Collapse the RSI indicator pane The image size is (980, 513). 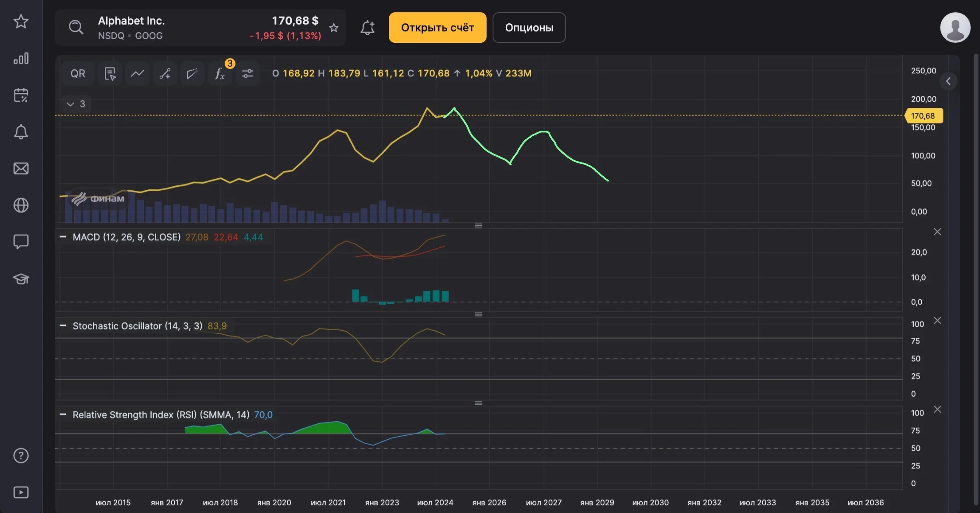63,414
